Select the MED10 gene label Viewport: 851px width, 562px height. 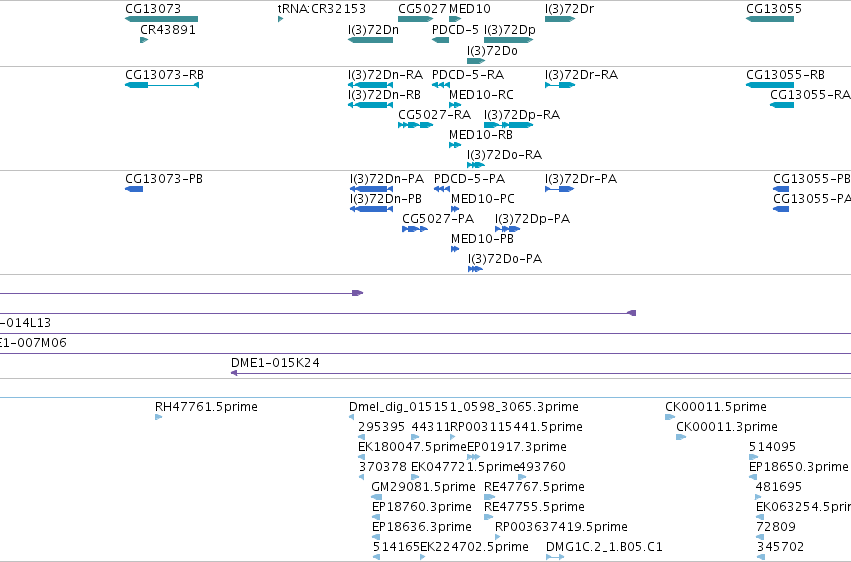pyautogui.click(x=469, y=9)
